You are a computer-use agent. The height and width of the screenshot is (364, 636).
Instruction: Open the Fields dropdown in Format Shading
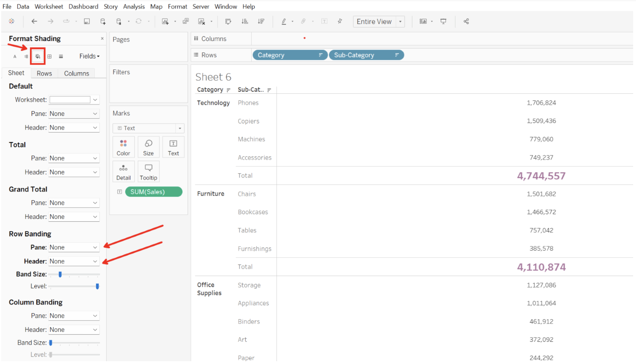pos(89,56)
